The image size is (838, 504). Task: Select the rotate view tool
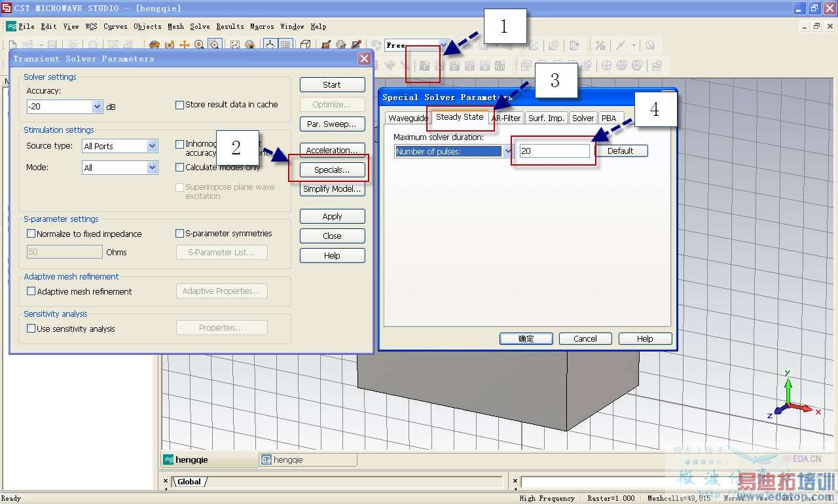pyautogui.click(x=155, y=45)
